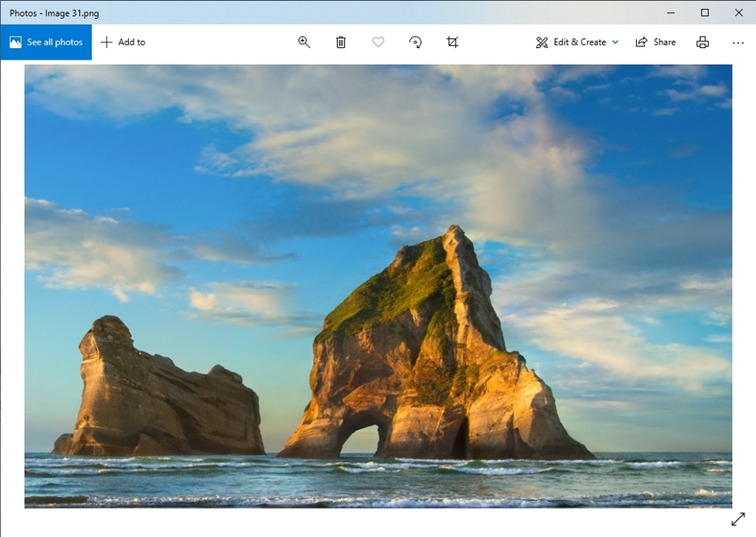This screenshot has height=537, width=756.
Task: Delete Image 31.png using the trash icon
Action: coord(341,42)
